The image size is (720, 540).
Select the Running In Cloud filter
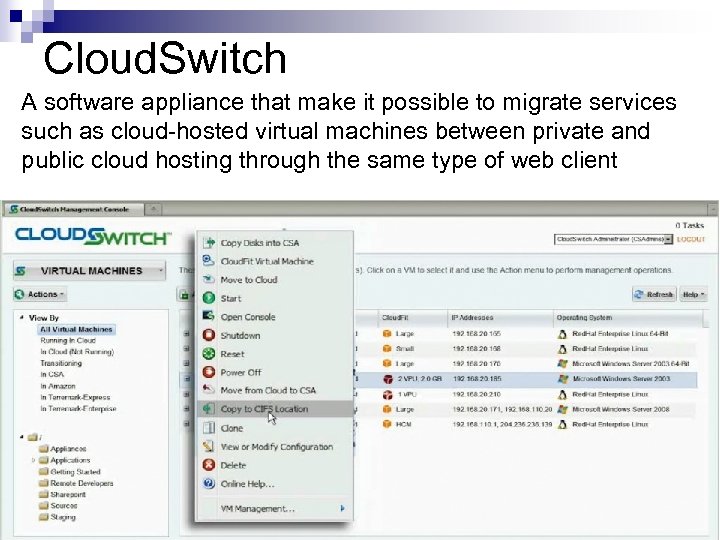(x=68, y=340)
